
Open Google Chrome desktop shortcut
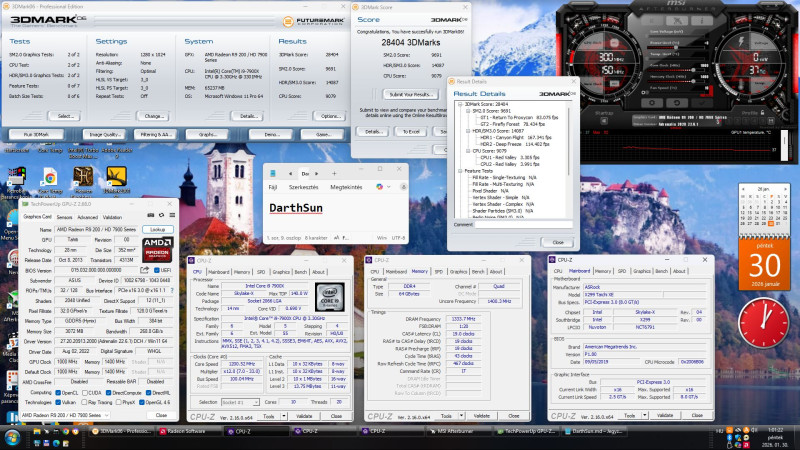click(x=48, y=176)
